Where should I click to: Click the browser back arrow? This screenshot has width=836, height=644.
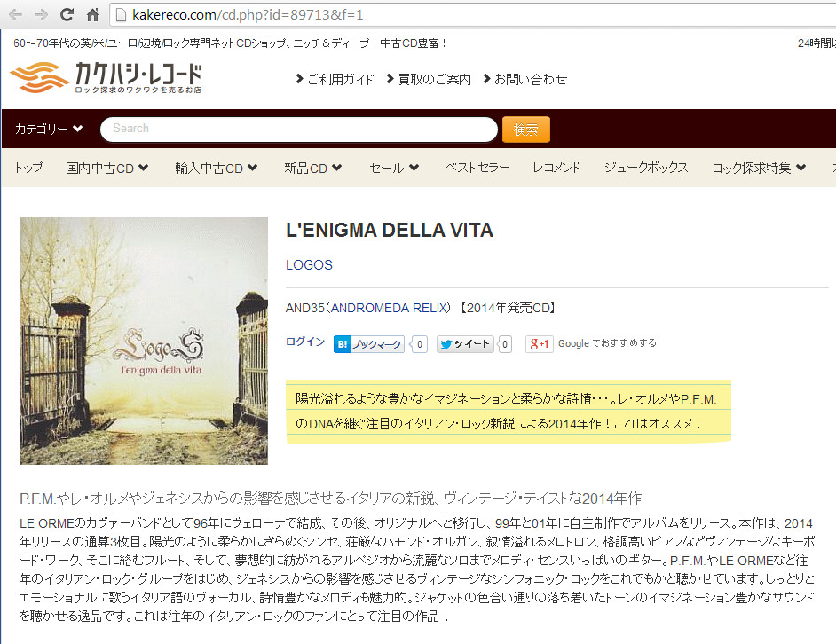pos(15,14)
